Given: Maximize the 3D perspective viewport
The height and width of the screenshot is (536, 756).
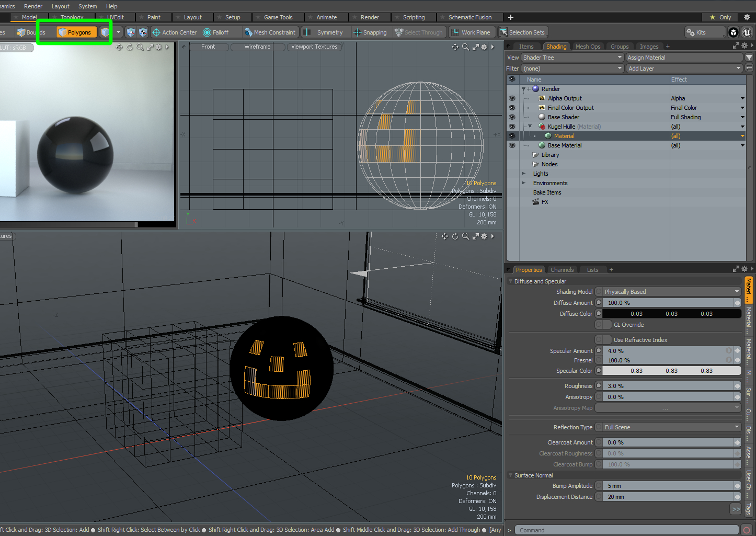Looking at the screenshot, I should [x=475, y=236].
